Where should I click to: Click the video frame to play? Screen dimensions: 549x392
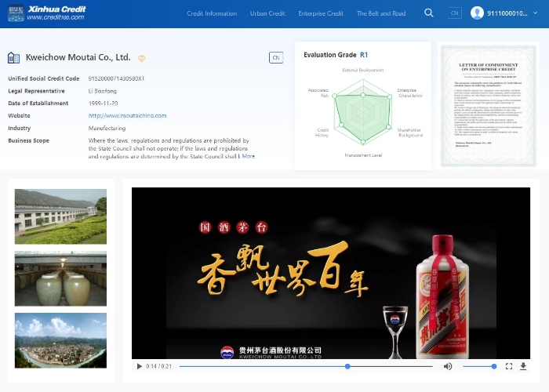[x=331, y=273]
